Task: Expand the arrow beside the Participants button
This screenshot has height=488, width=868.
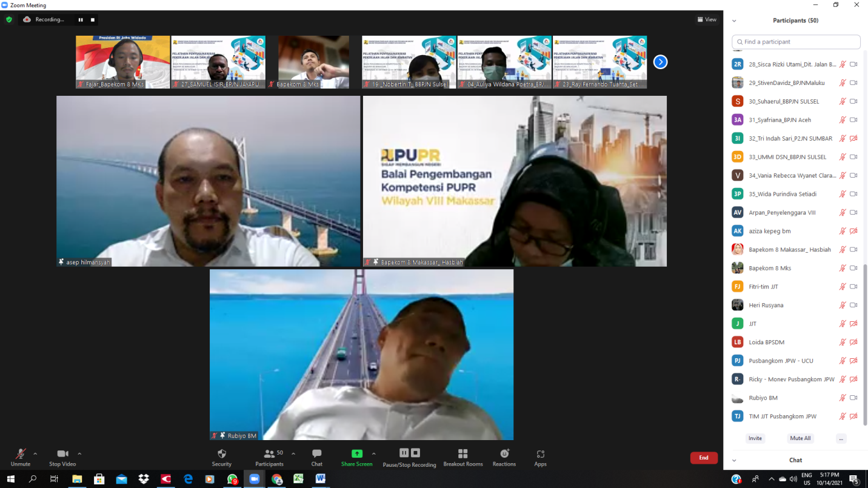Action: [293, 453]
